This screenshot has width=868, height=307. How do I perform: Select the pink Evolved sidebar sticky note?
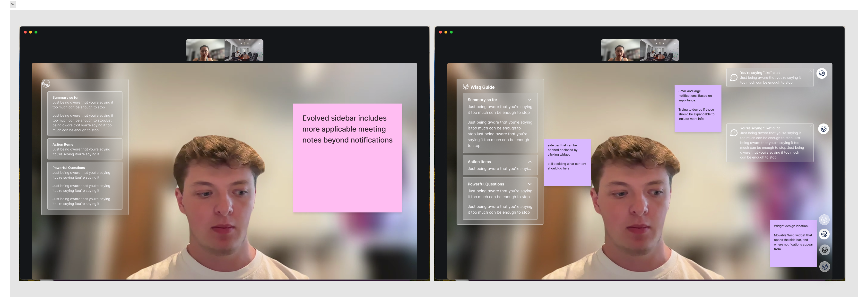(x=347, y=158)
